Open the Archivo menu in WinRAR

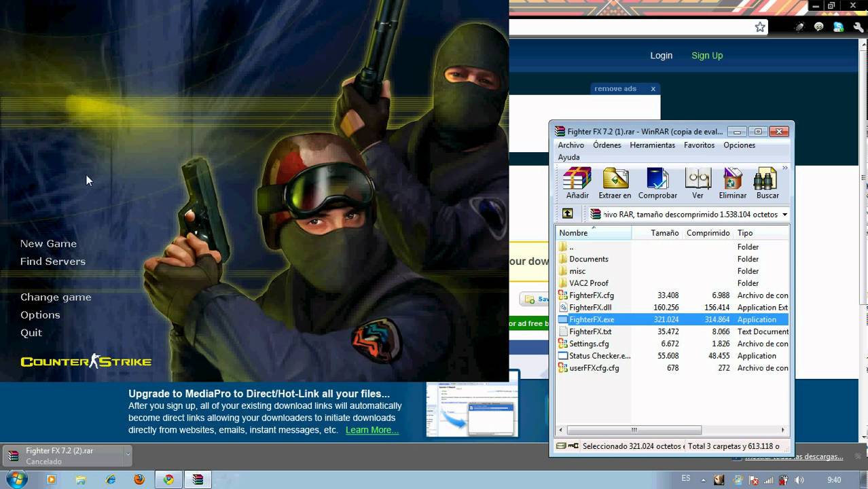click(x=571, y=145)
